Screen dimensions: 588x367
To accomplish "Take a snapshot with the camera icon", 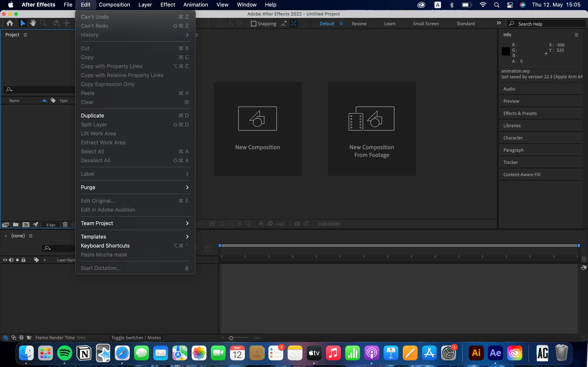I will (x=297, y=224).
